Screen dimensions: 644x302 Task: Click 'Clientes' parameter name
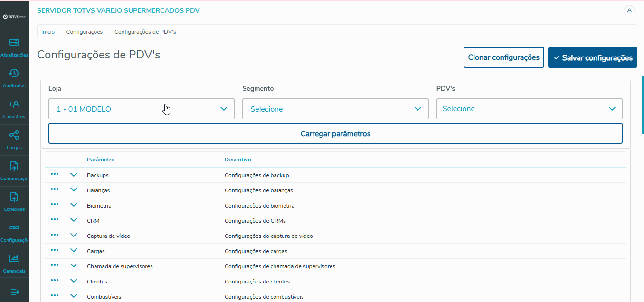97,282
